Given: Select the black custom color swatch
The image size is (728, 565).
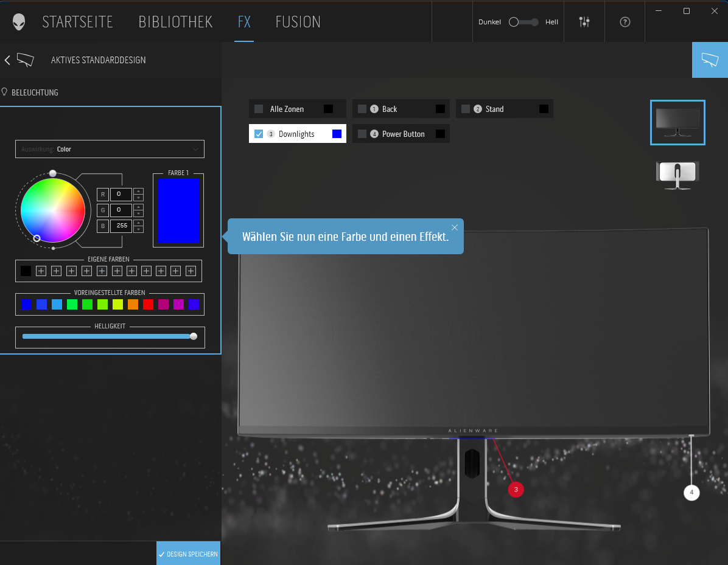Looking at the screenshot, I should tap(26, 271).
